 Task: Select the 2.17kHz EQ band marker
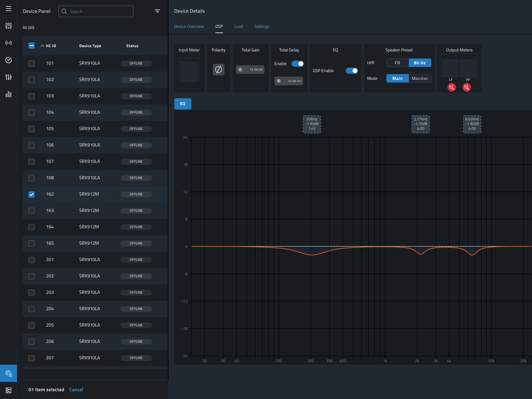click(420, 124)
